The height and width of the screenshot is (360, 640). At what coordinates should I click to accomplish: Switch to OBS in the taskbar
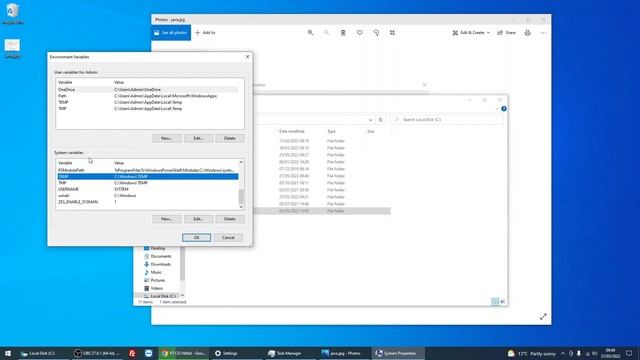pyautogui.click(x=97, y=353)
